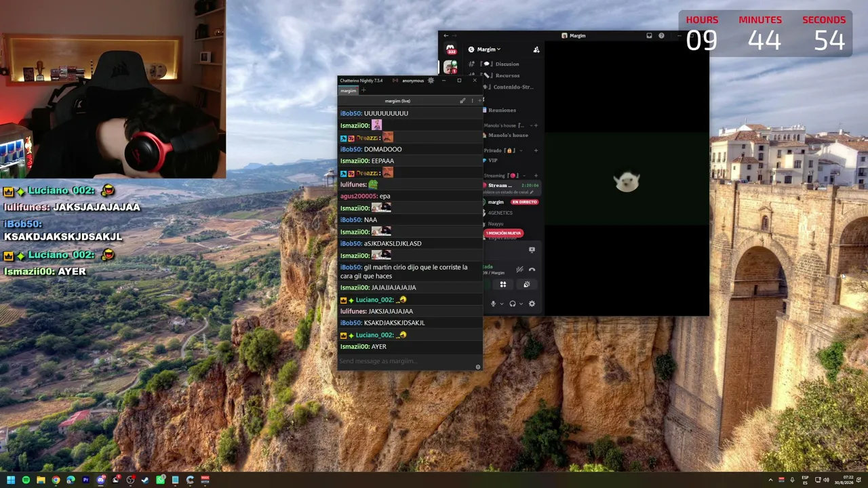Open Premiere Pro from the taskbar

pos(85,480)
